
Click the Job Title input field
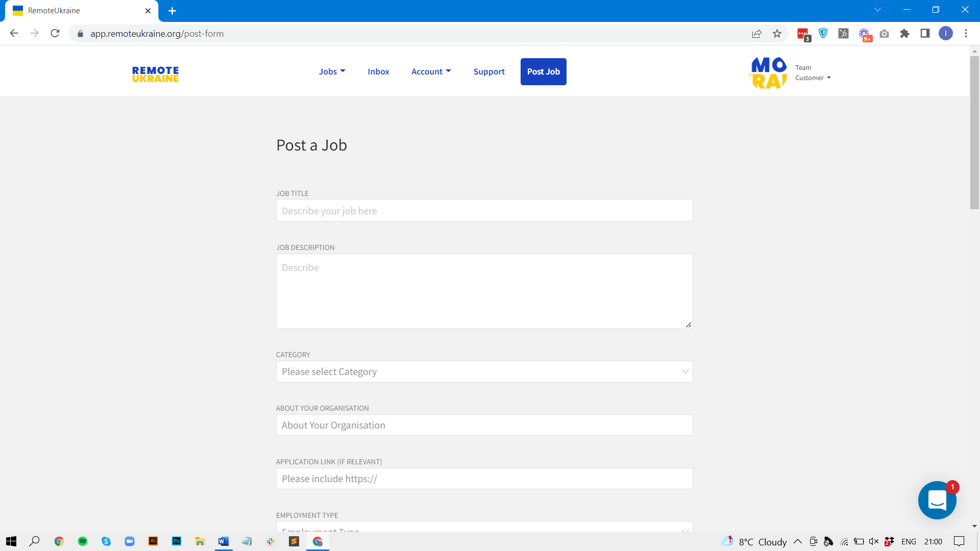click(x=484, y=210)
